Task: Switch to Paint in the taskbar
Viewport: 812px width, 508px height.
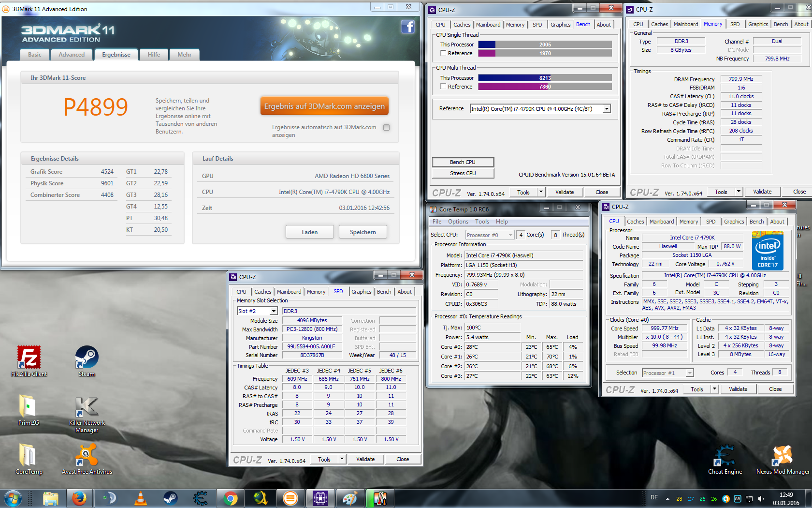Action: click(350, 498)
